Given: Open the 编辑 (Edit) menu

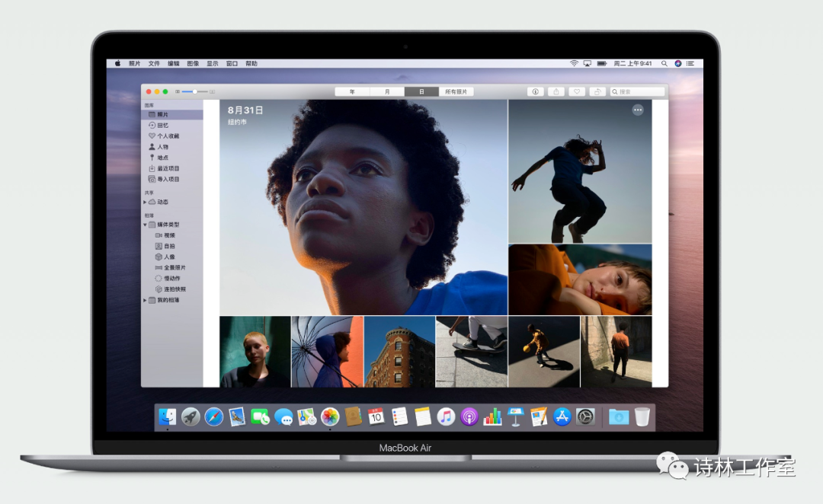Looking at the screenshot, I should click(x=173, y=63).
